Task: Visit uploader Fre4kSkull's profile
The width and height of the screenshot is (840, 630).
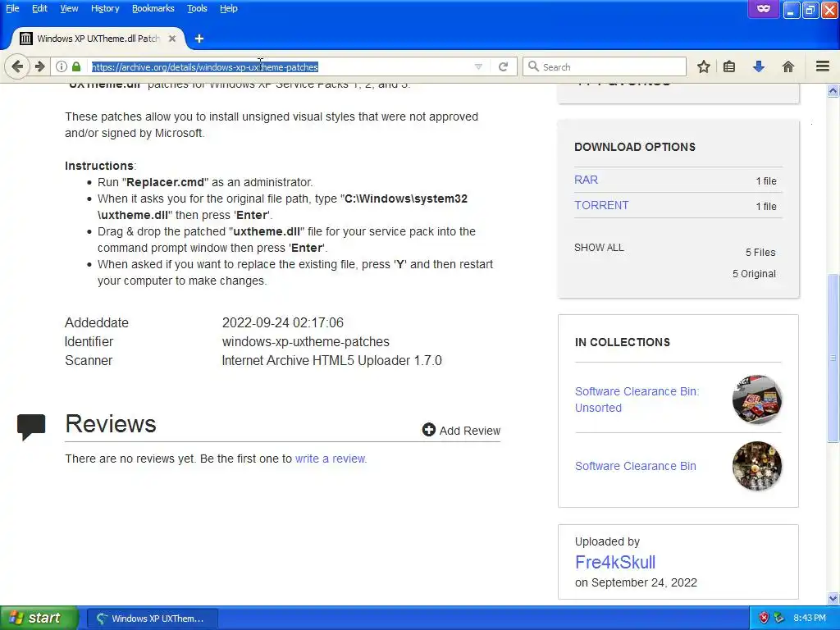Action: coord(615,562)
